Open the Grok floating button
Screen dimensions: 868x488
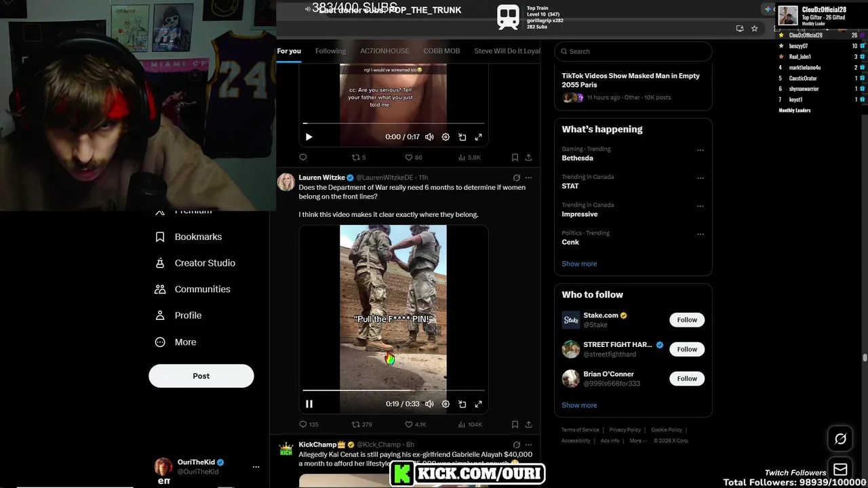(x=840, y=439)
